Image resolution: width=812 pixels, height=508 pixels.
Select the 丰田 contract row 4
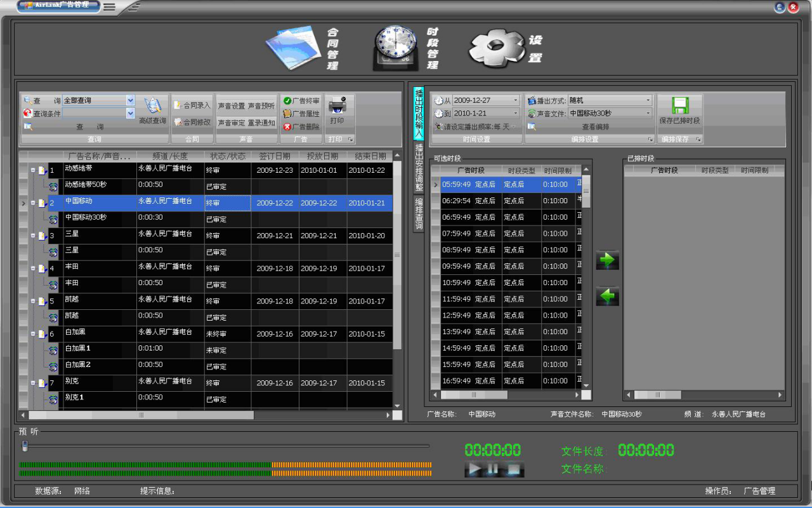219,269
